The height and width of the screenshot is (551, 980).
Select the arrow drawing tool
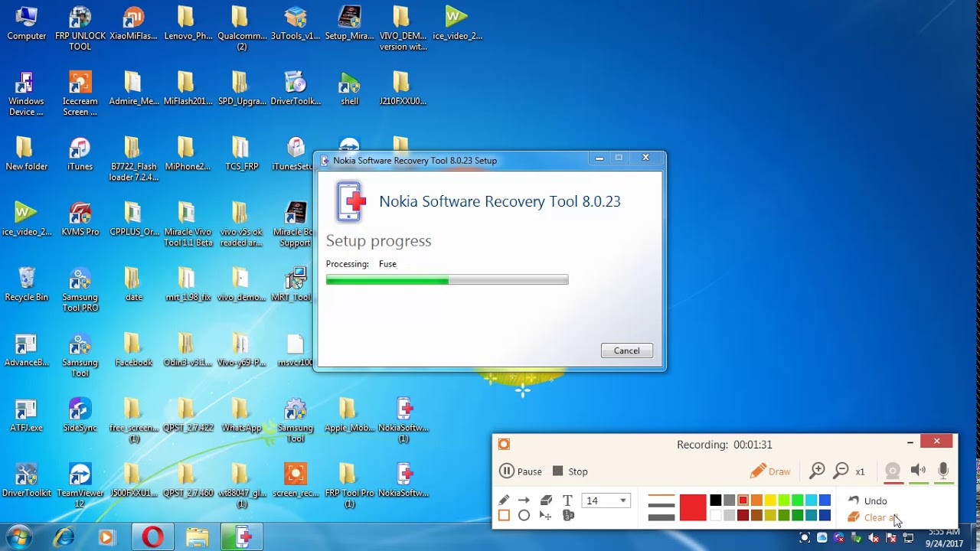tap(524, 500)
